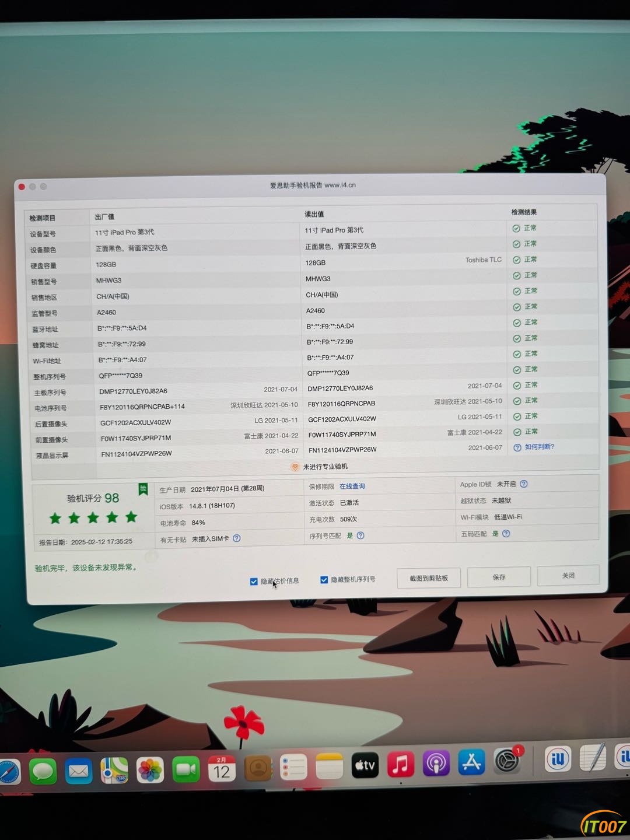This screenshot has height=840, width=630.
Task: Click the 截图到剪贴板 button
Action: 429,578
